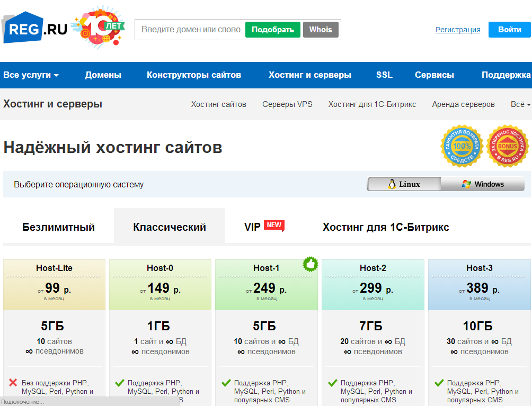
Task: Click the red cross icon in Host-Lite
Action: pyautogui.click(x=13, y=383)
